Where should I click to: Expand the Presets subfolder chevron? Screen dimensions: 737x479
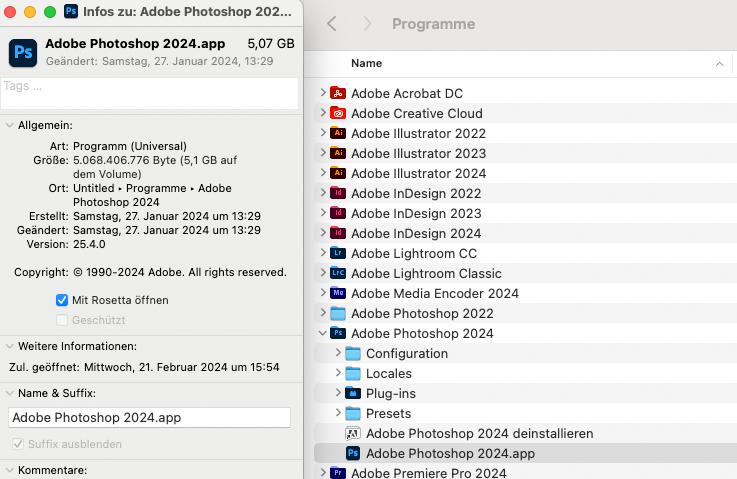point(338,412)
